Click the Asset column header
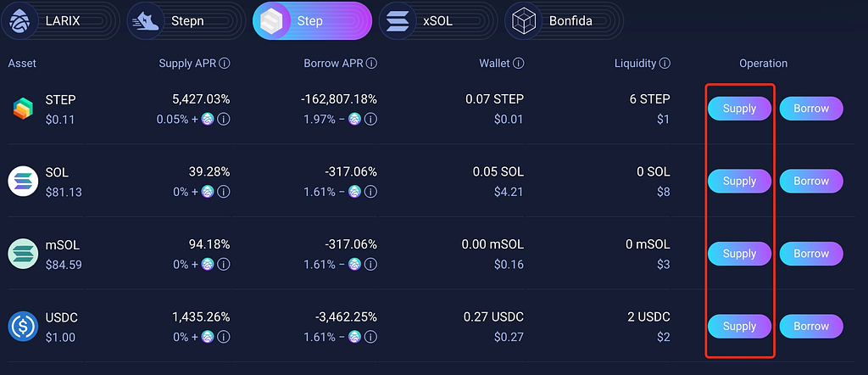This screenshot has height=375, width=868. (22, 64)
